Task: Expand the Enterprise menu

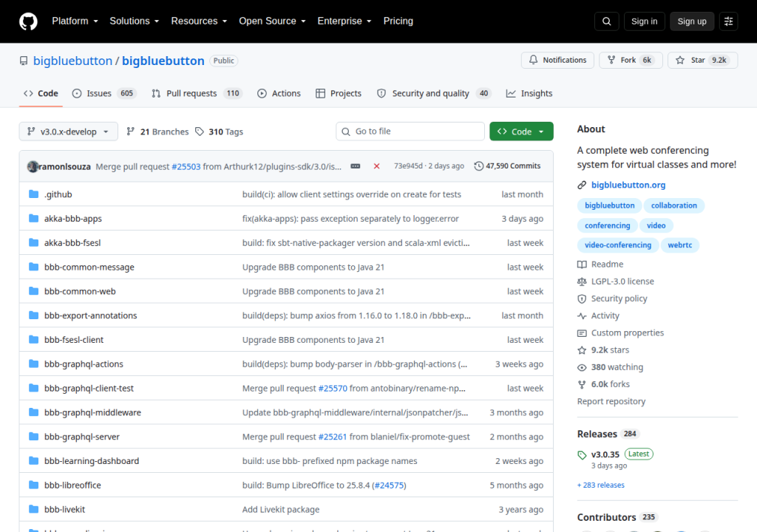Action: point(344,21)
